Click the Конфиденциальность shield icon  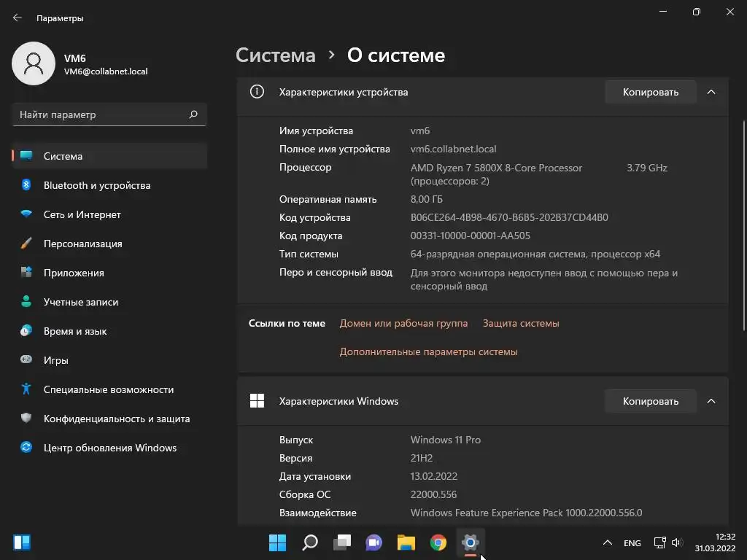(x=26, y=418)
